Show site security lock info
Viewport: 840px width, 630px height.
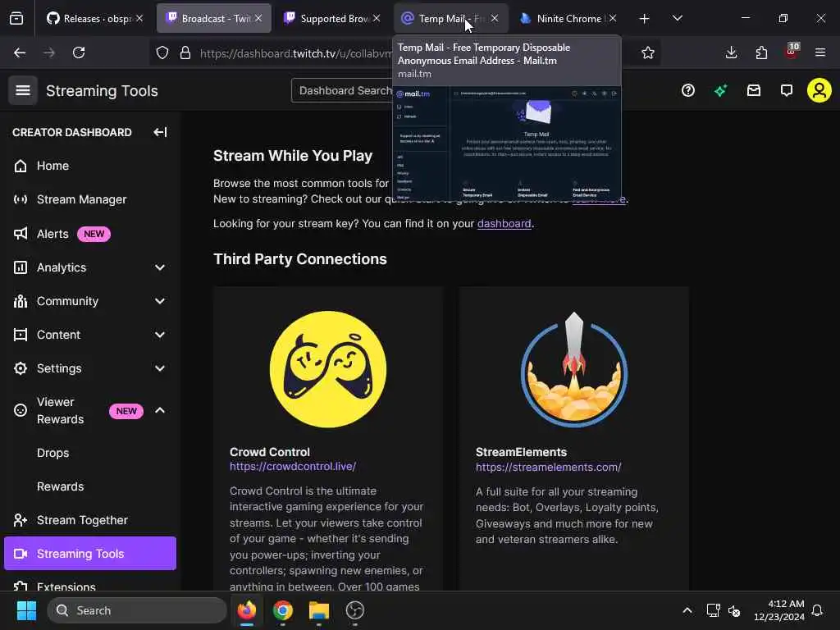point(185,52)
